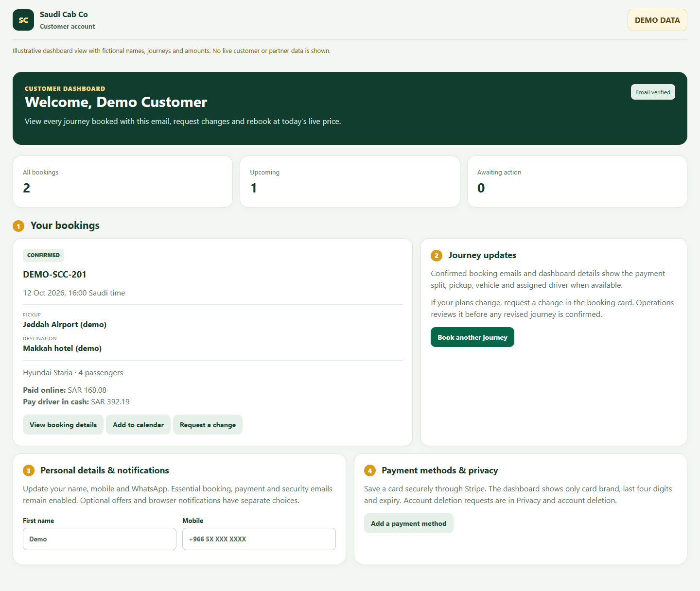Open View booking details
700x591 pixels.
click(63, 425)
